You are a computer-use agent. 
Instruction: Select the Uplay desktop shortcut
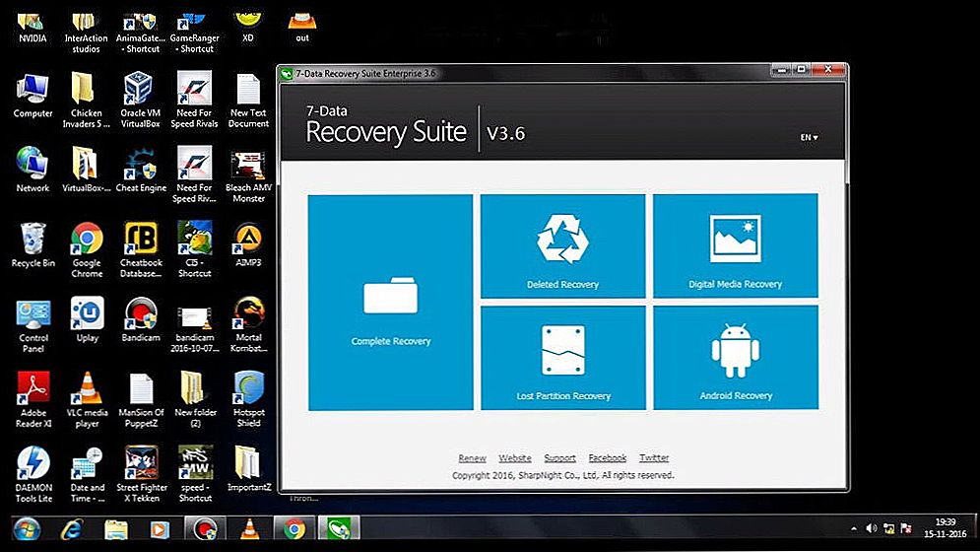tap(88, 319)
